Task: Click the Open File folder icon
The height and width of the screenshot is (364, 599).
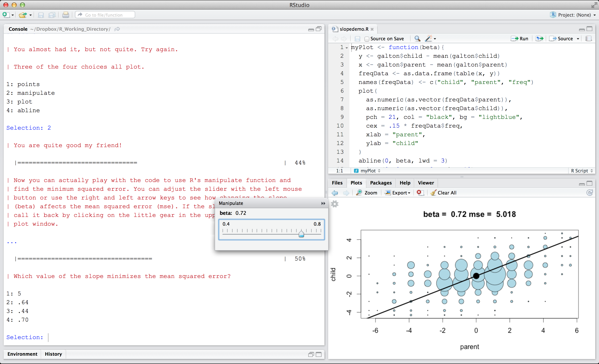Action: point(23,15)
